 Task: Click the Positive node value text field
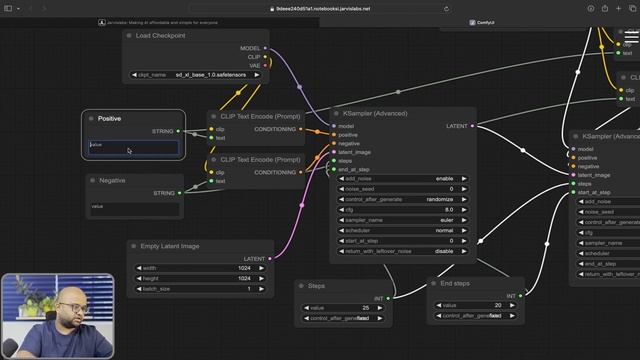tap(133, 148)
